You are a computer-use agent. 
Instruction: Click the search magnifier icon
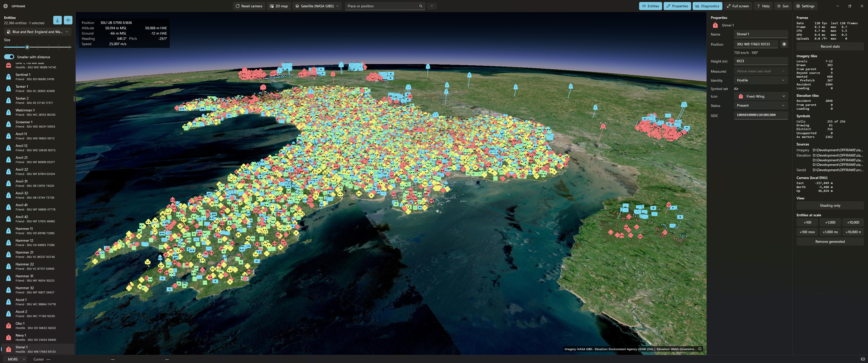(421, 6)
